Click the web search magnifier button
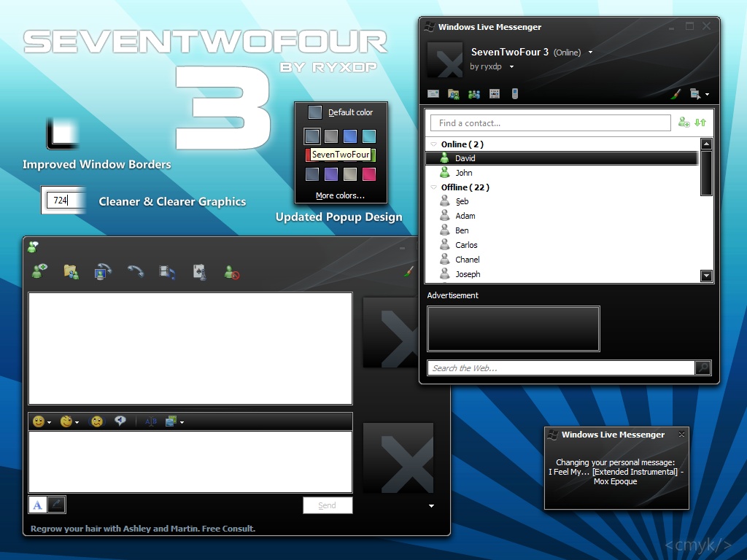Viewport: 747px width, 560px height. [x=703, y=367]
